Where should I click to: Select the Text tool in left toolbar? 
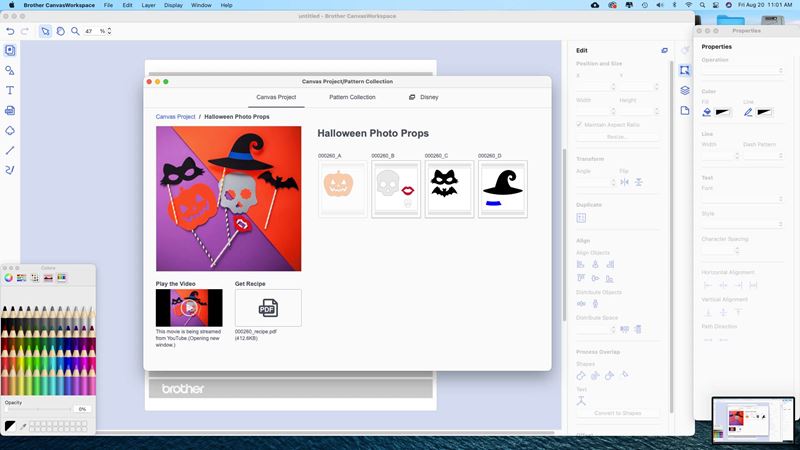[x=10, y=90]
